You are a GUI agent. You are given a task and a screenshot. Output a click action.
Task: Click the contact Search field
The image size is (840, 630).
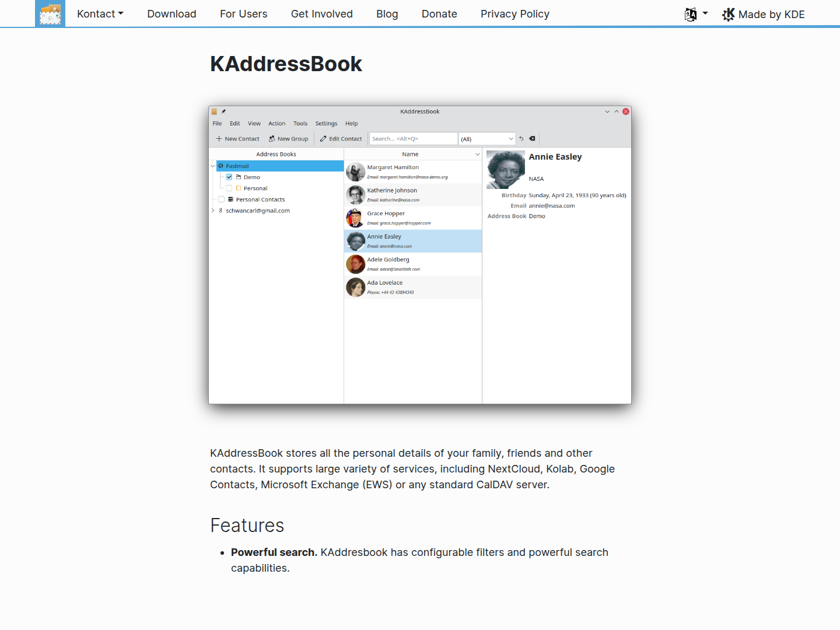pyautogui.click(x=414, y=139)
